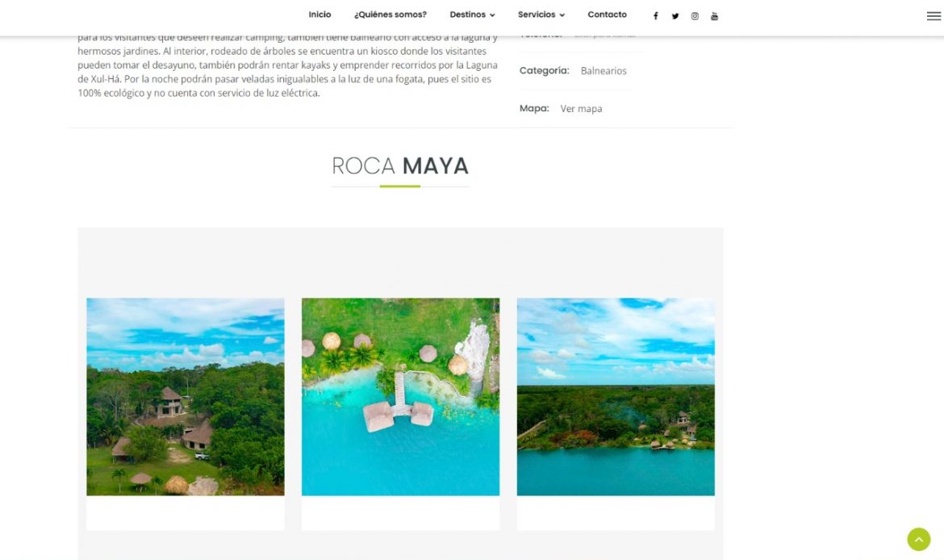
Task: Expand the Servicios dropdown menu
Action: click(541, 15)
